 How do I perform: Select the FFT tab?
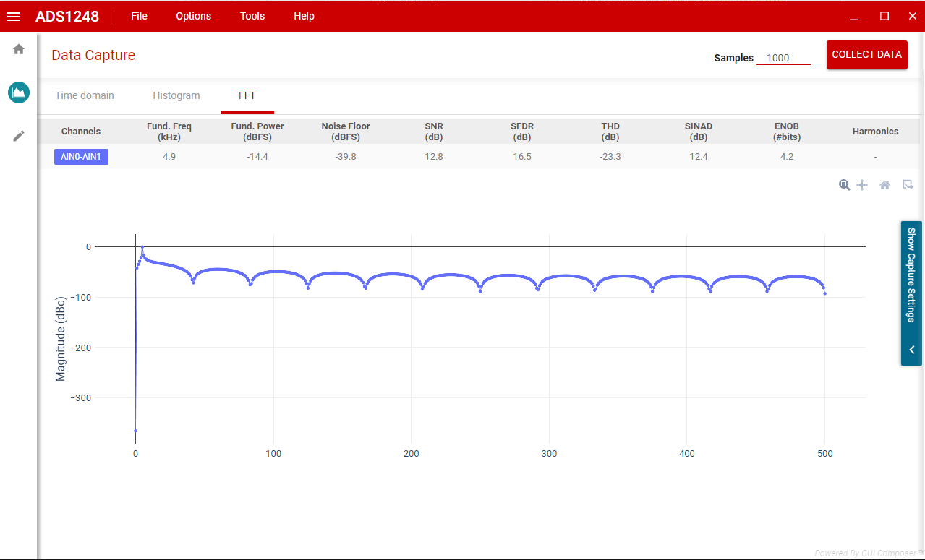click(247, 95)
